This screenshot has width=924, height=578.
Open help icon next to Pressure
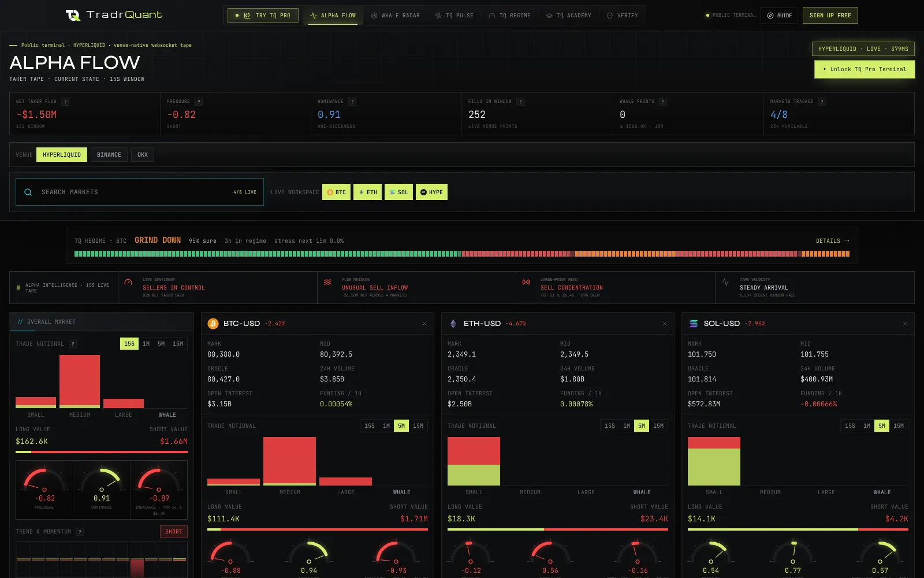(199, 102)
